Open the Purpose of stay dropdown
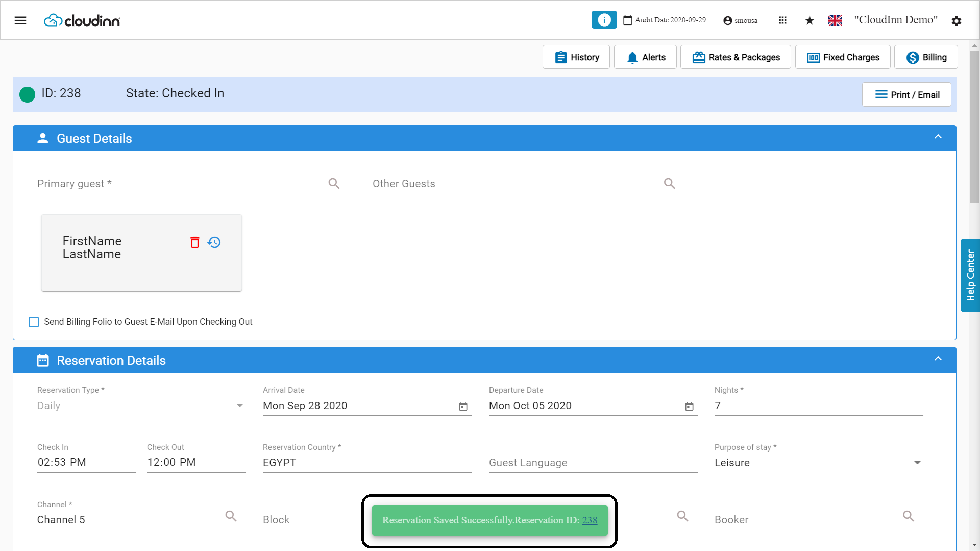 click(x=819, y=463)
